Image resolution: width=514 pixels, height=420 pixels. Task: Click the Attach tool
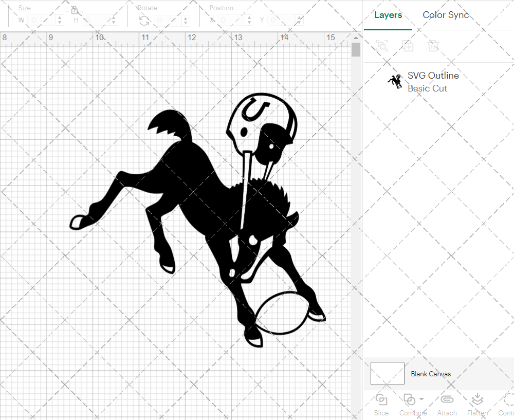click(x=447, y=405)
